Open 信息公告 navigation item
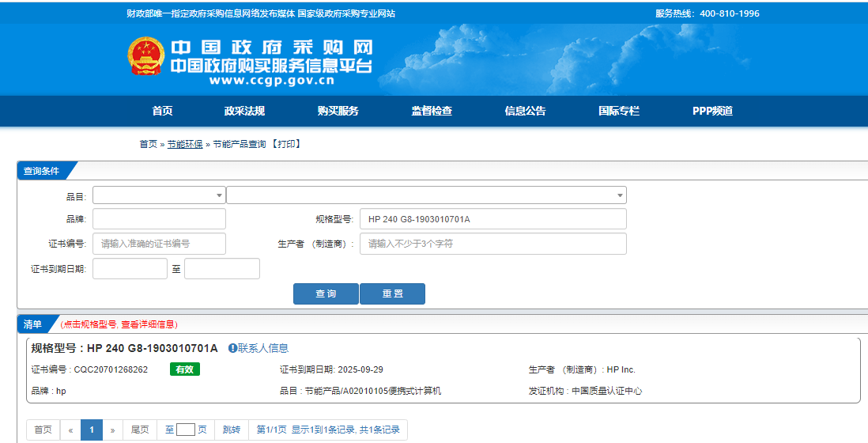Screen dimensions: 868x443 point(525,111)
